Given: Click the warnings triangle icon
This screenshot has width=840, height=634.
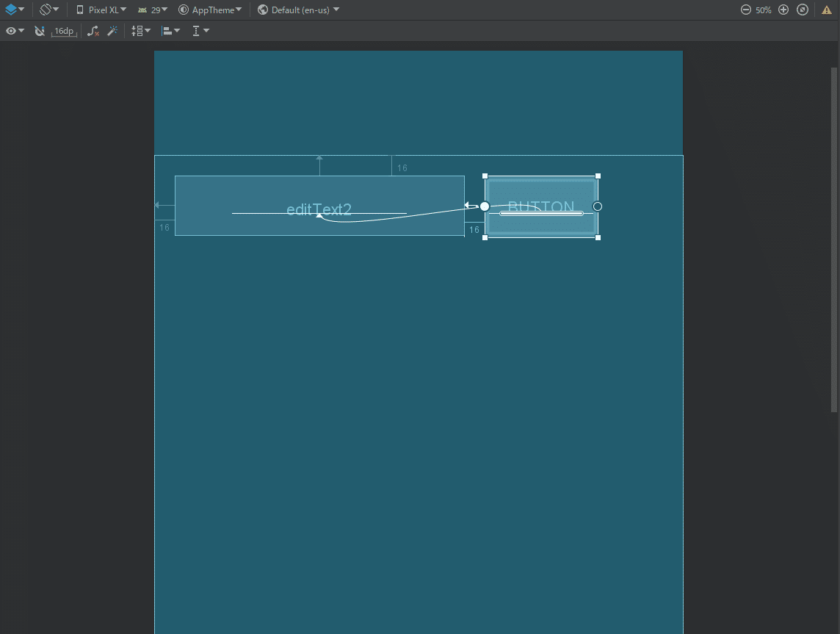Looking at the screenshot, I should point(827,10).
